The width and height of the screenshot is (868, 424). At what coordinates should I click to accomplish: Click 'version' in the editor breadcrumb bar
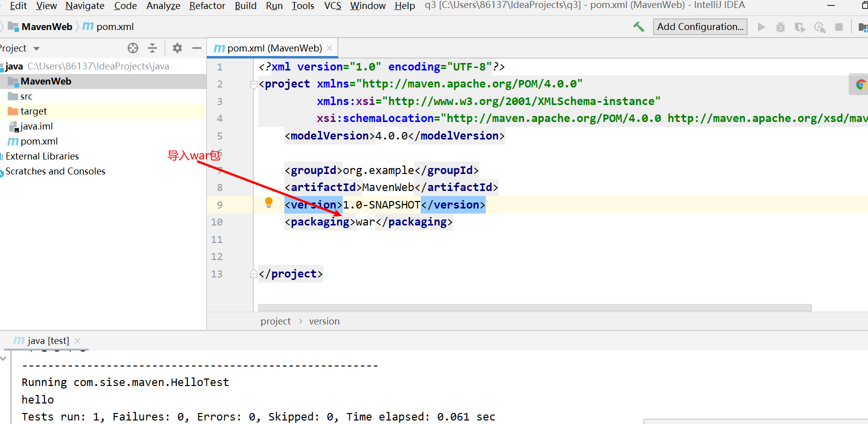[x=324, y=321]
